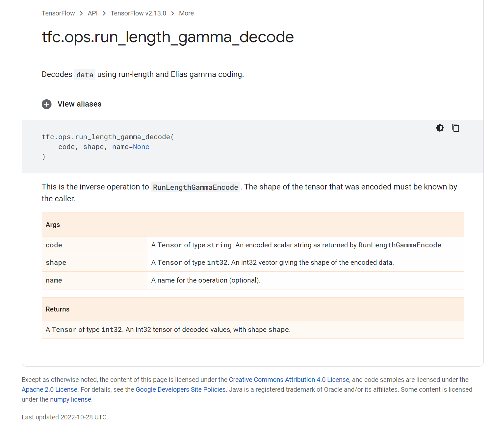
Task: Copy the code sample icon
Action: (455, 128)
